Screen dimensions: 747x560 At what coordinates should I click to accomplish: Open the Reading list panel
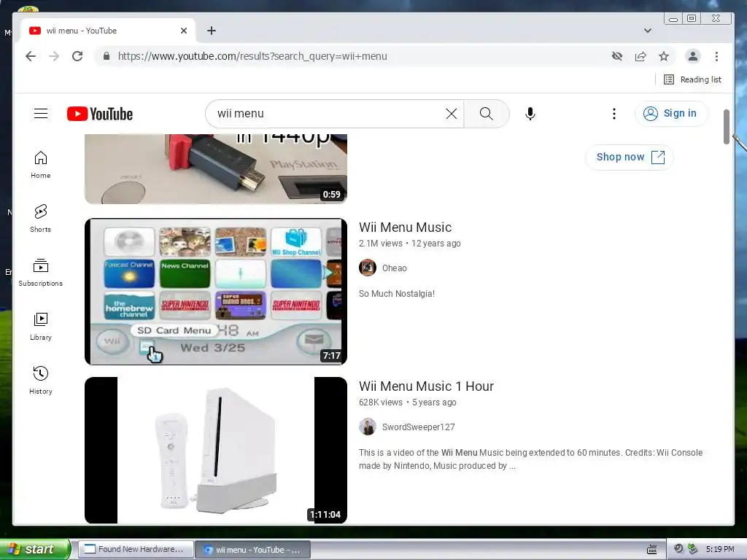click(693, 79)
